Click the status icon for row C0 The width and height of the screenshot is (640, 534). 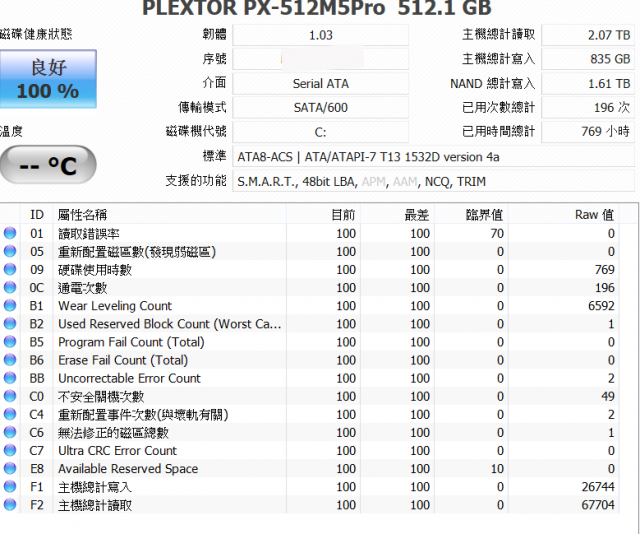[x=10, y=396]
